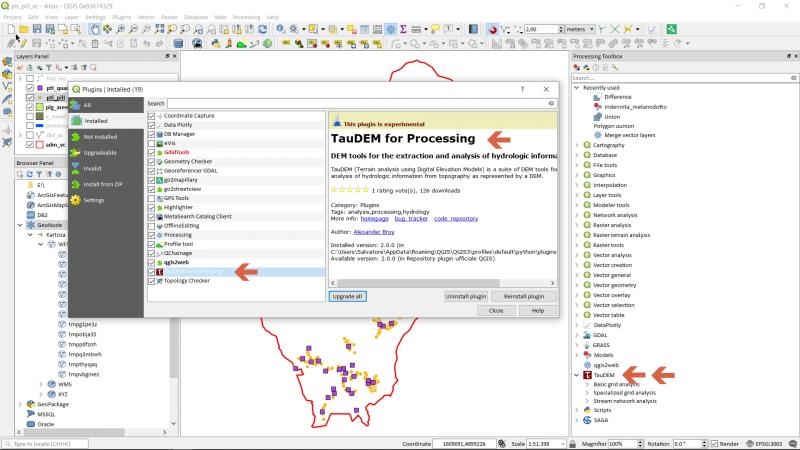The image size is (800, 450).
Task: Click the Zoom In magnifier tool
Action: pyautogui.click(x=120, y=30)
